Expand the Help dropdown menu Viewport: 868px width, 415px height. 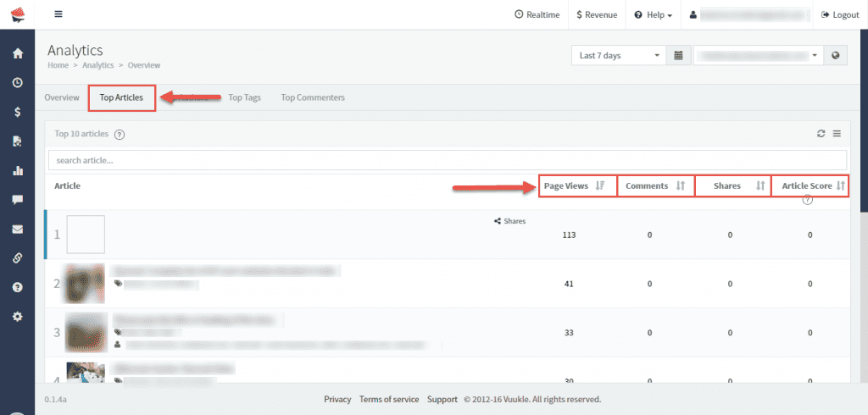click(654, 14)
